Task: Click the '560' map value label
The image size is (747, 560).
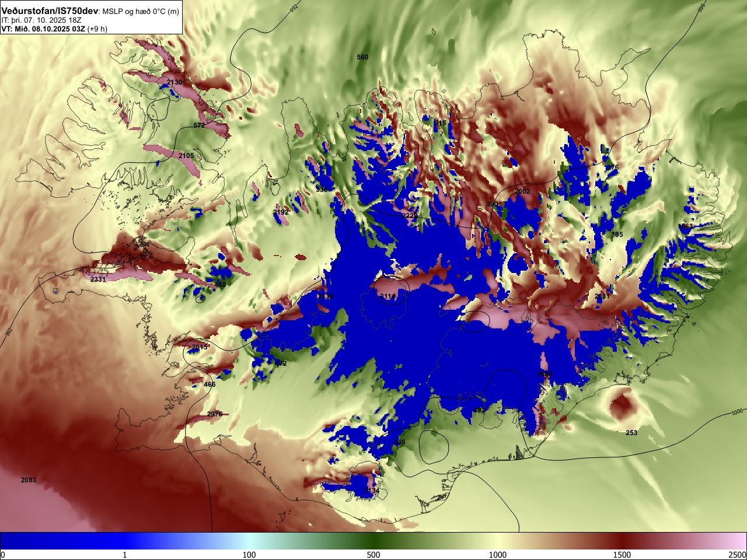Action: tap(362, 57)
